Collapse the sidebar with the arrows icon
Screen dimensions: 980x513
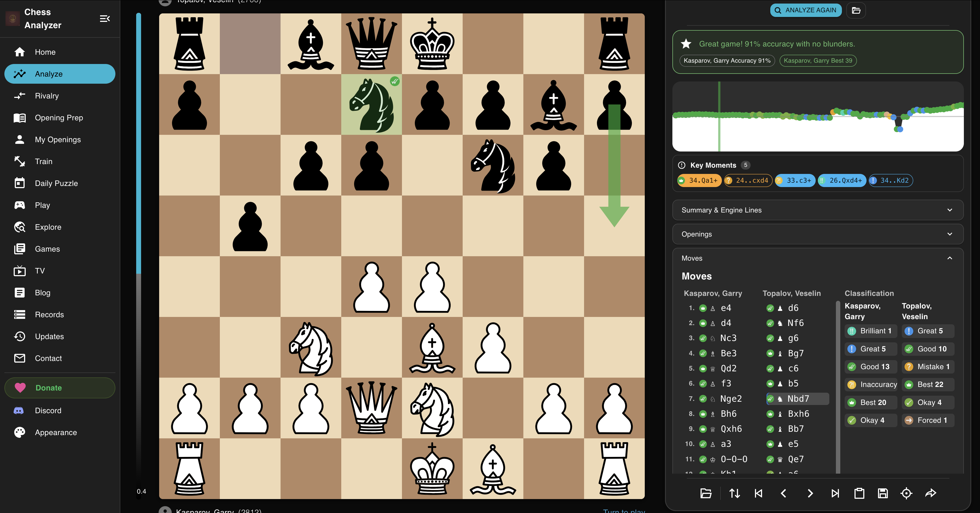(105, 18)
